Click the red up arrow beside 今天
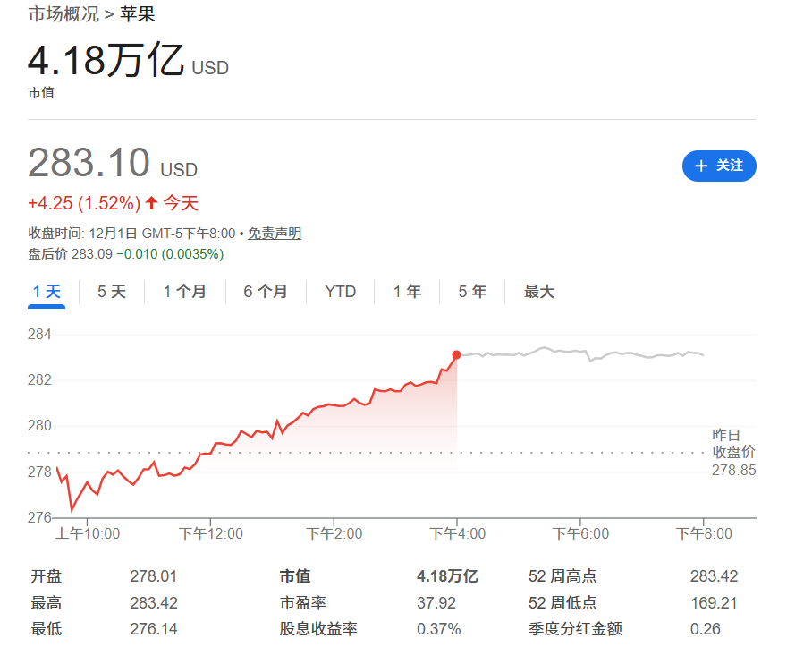Viewport: 812px width, 647px height. point(151,203)
